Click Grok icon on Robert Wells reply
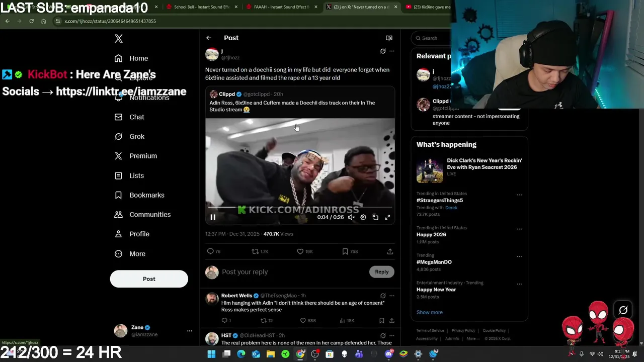Screen dimensions: 644x362 [x=383, y=296]
